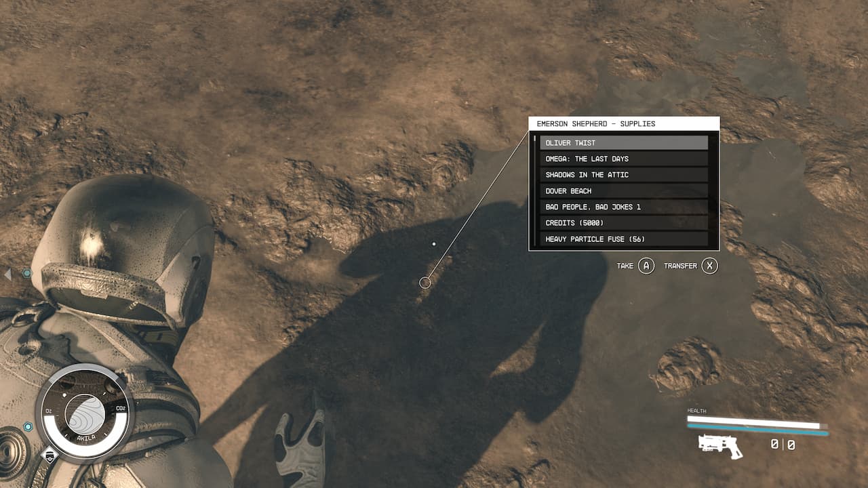Click the blue hexagon marker left of the watch
This screenshot has height=488, width=868.
(28, 427)
